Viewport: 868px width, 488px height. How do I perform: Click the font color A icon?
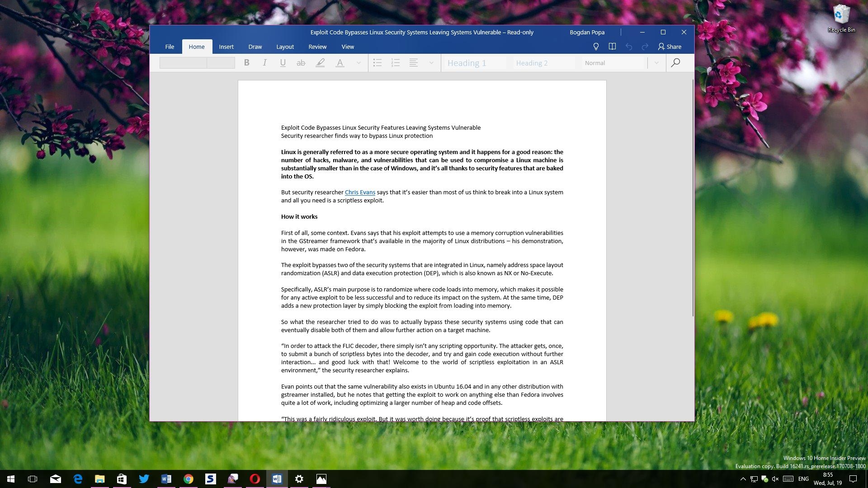tap(340, 63)
